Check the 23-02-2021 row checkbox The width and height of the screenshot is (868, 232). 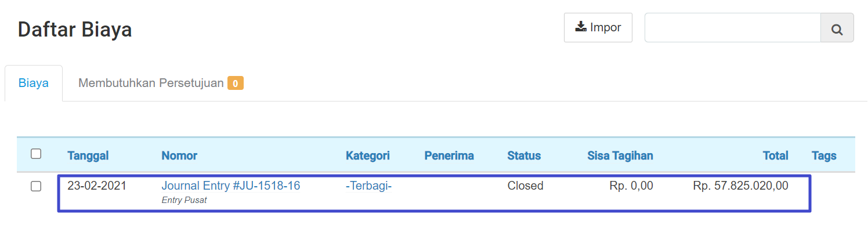(x=36, y=186)
